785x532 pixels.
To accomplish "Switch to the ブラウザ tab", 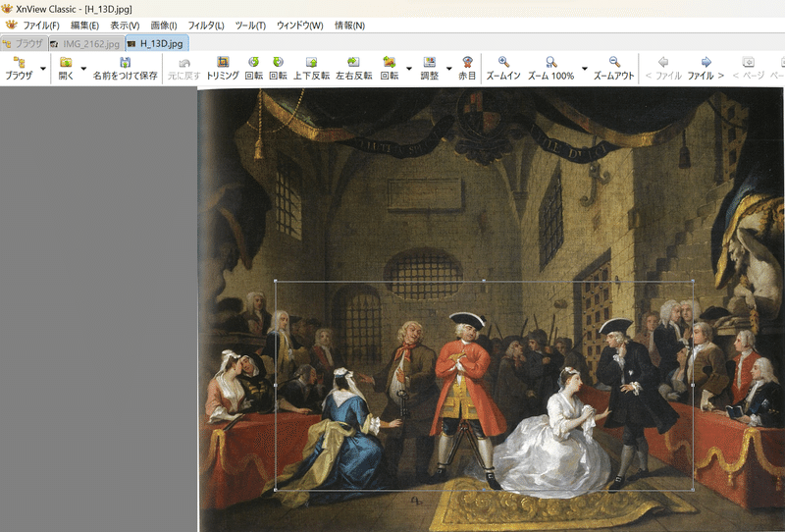I will pos(24,43).
